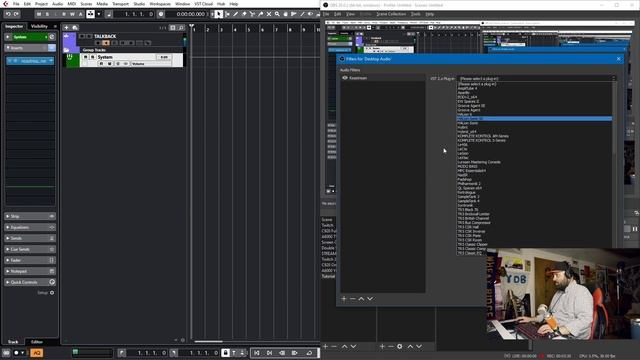Toggle Write automation W in toolbar
The width and height of the screenshot is (640, 360).
coord(72,14)
